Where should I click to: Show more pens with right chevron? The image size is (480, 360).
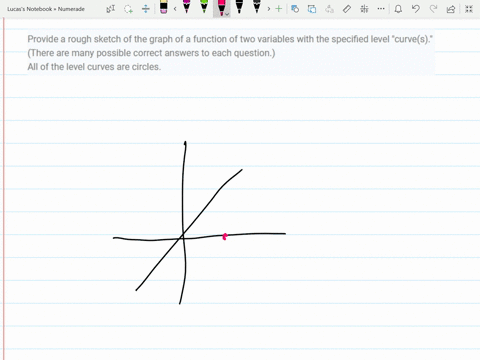(x=269, y=9)
